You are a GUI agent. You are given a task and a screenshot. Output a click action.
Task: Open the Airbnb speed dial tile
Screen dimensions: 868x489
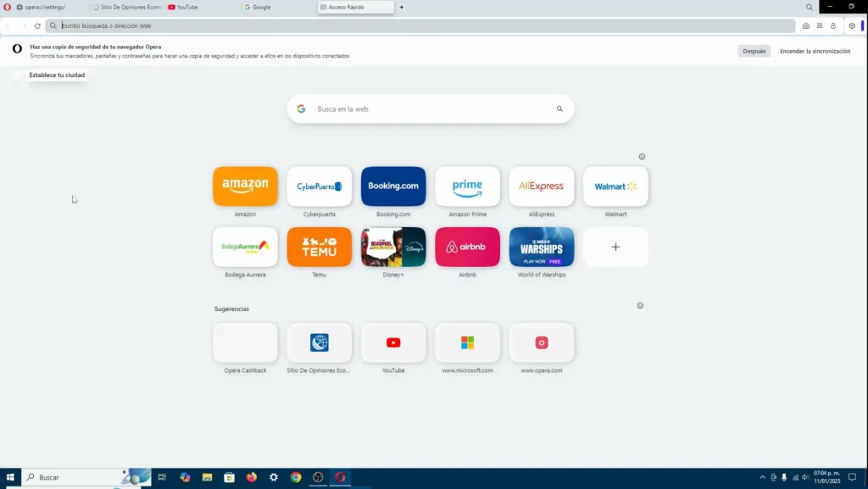click(468, 247)
